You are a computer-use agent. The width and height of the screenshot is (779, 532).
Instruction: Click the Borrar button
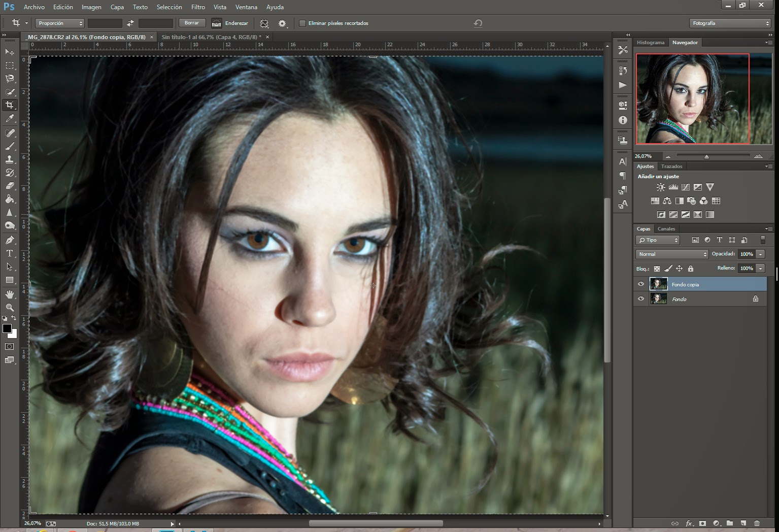192,23
